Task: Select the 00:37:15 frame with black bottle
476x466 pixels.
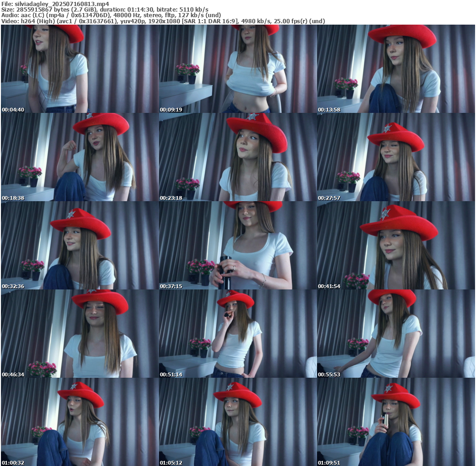Action: point(238,245)
